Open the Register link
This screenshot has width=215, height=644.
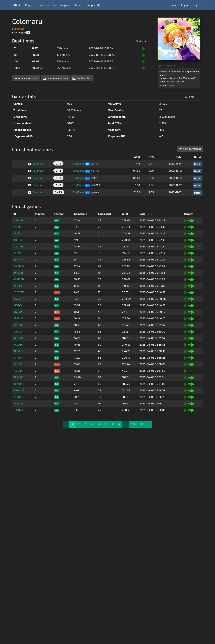(x=198, y=5)
